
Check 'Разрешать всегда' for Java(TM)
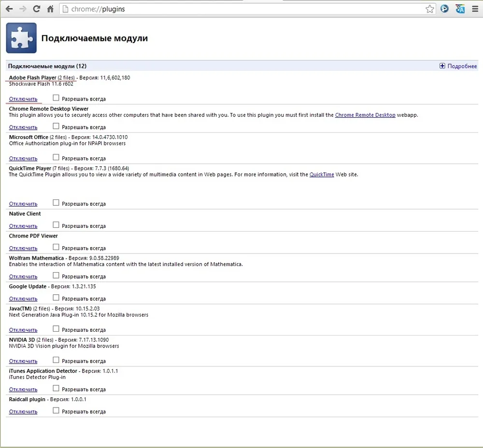click(56, 329)
